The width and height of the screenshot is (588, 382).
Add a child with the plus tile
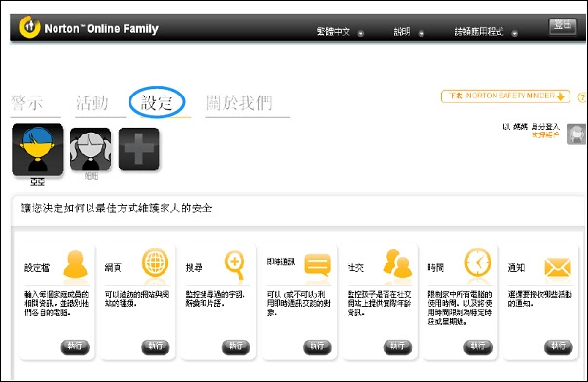pos(139,148)
